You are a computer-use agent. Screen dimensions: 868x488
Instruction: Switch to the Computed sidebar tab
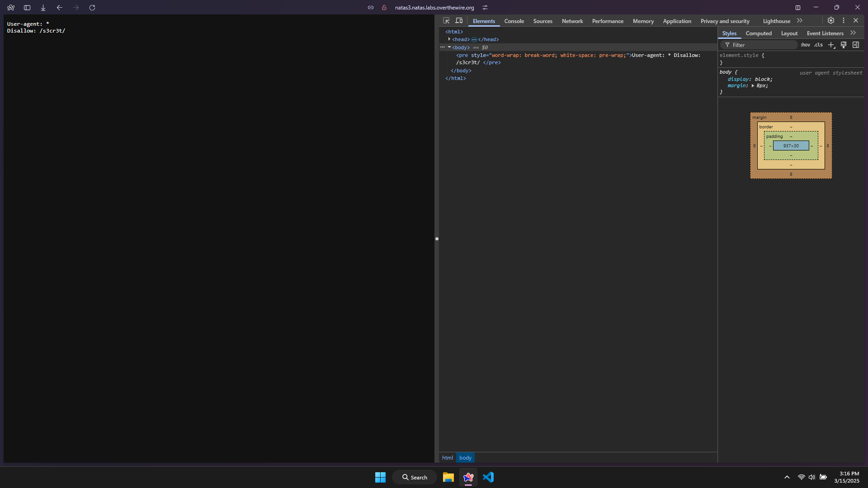pyautogui.click(x=759, y=33)
